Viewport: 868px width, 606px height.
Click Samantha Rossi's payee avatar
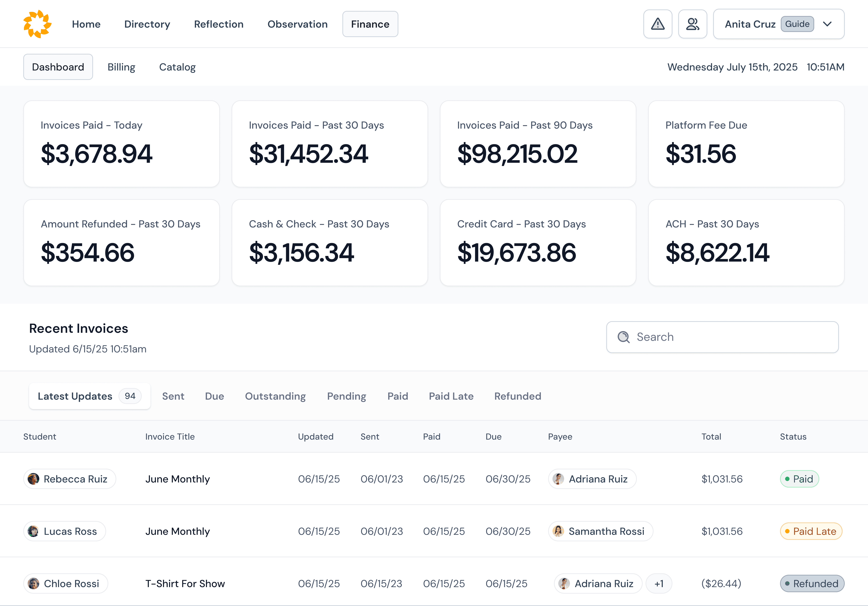(x=558, y=531)
